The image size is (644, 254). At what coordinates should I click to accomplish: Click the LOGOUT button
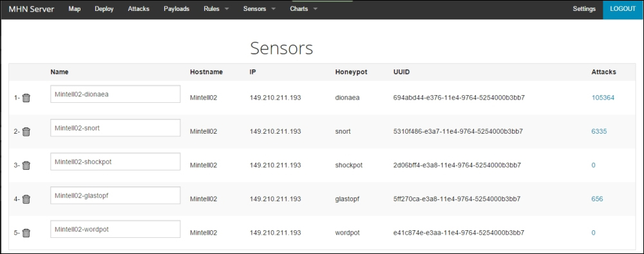coord(623,9)
